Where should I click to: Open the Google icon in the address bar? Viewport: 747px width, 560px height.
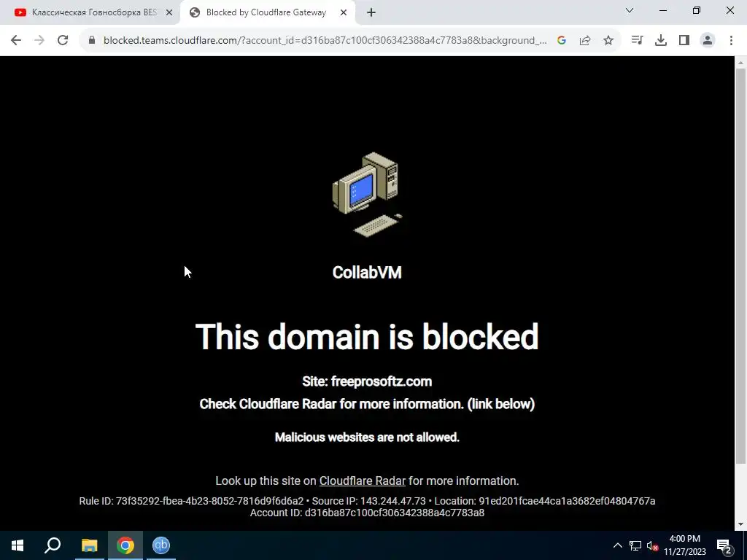[x=562, y=41]
